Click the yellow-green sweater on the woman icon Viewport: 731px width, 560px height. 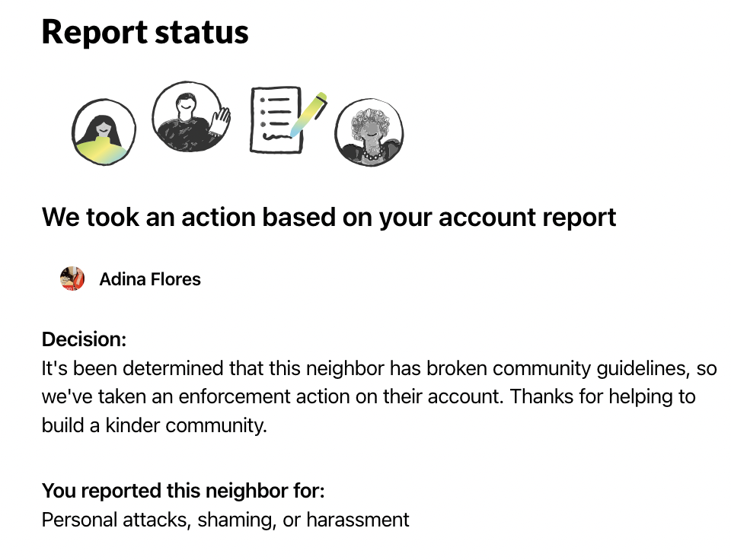101,151
